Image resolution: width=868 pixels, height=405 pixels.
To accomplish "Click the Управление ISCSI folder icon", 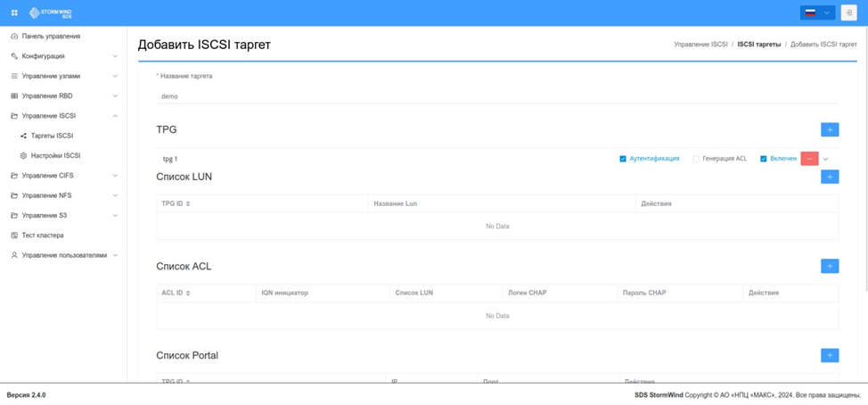I will [14, 116].
